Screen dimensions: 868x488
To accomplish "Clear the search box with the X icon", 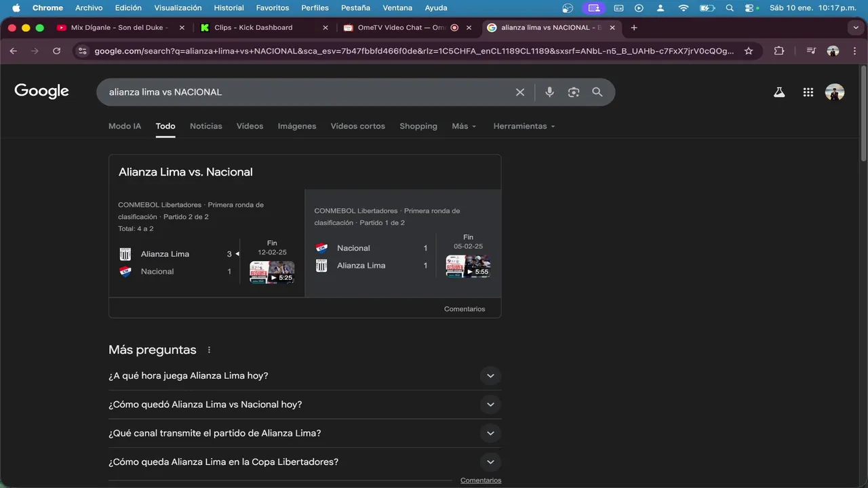I will coord(520,92).
